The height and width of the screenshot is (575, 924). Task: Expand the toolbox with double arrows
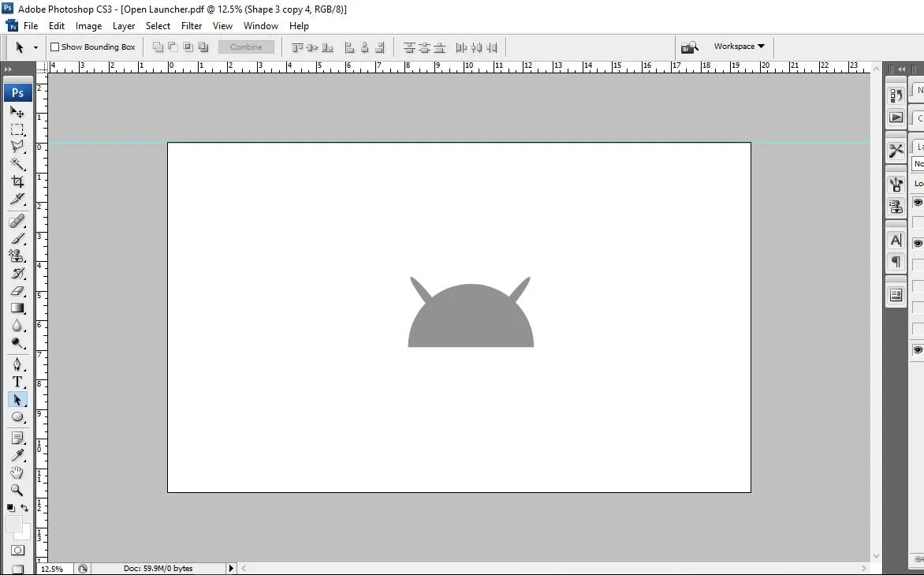click(x=8, y=69)
